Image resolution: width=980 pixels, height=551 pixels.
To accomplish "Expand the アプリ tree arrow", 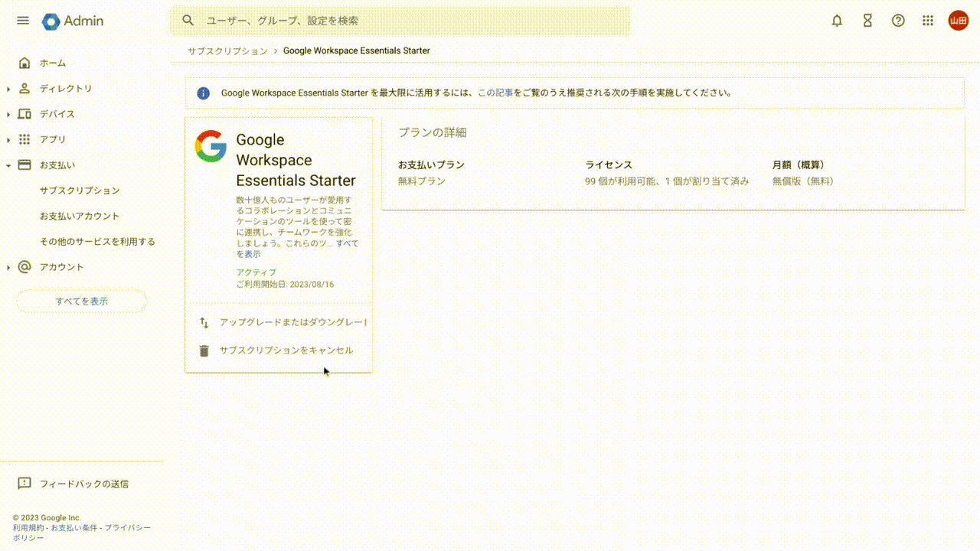I will pyautogui.click(x=8, y=140).
